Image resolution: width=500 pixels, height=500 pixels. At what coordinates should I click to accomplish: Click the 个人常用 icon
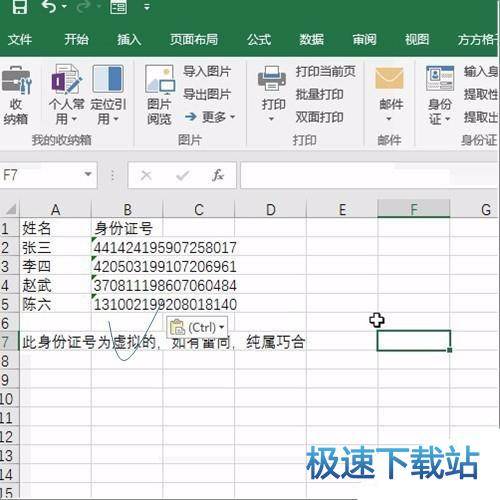coord(66,79)
